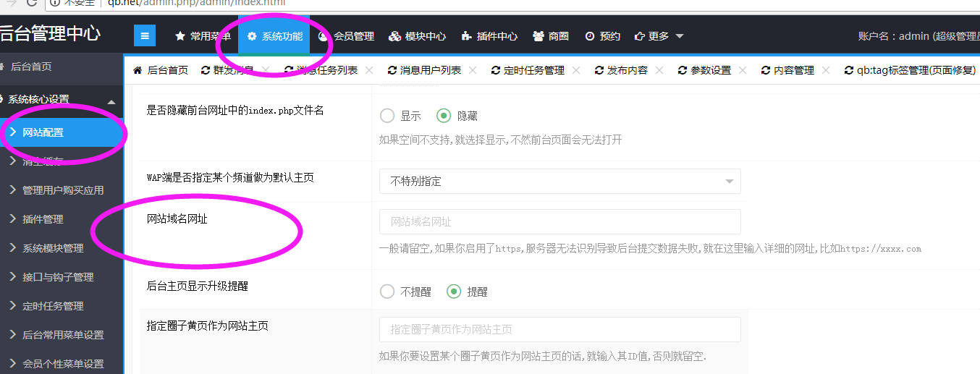980x374 pixels.
Task: Expand the 更多 dropdown menu
Action: 659,36
